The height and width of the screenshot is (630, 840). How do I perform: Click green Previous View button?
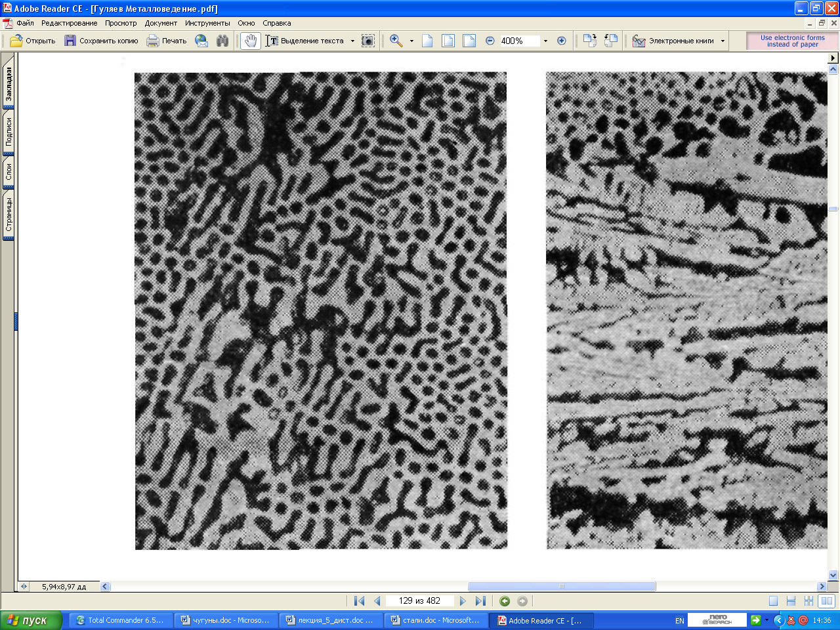point(505,600)
